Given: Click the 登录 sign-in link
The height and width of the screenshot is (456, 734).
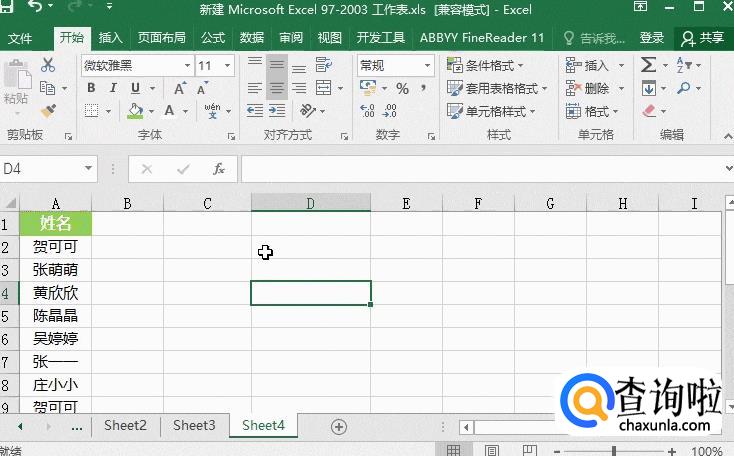Looking at the screenshot, I should (652, 38).
